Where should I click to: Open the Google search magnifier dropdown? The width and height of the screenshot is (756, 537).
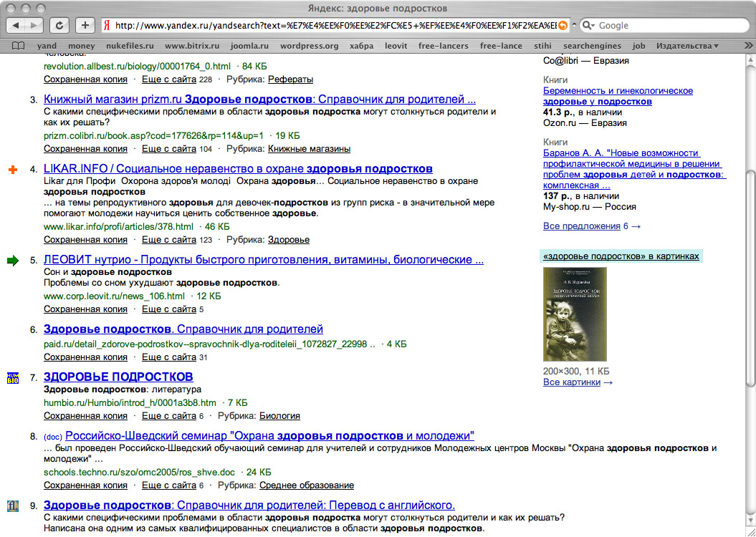coord(589,26)
